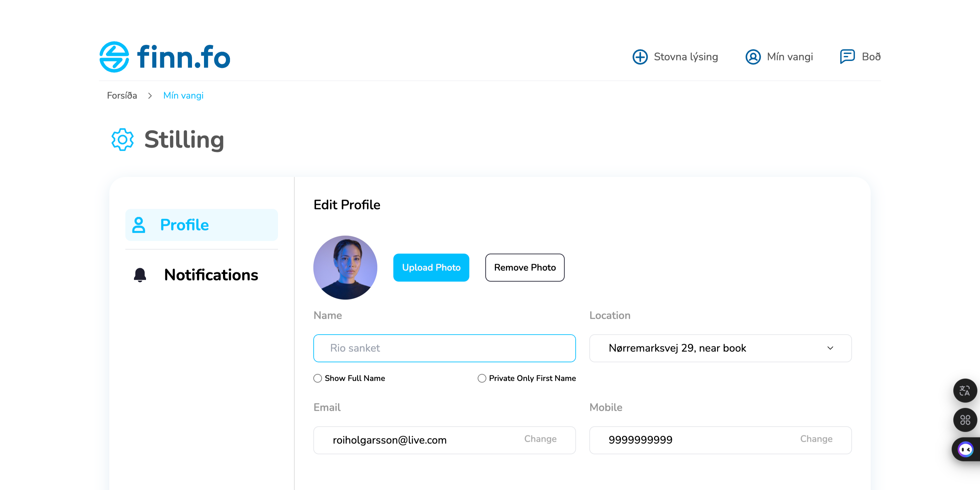The image size is (980, 490).
Task: Click the plus icon for Stovna lýsing
Action: [x=640, y=57]
